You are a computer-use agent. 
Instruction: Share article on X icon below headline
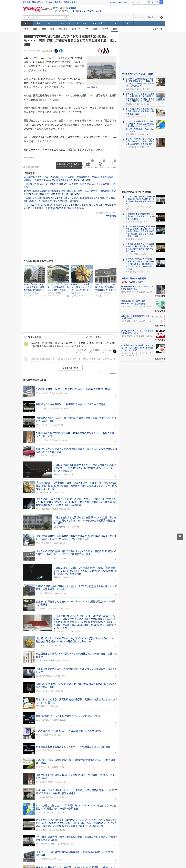point(56,51)
